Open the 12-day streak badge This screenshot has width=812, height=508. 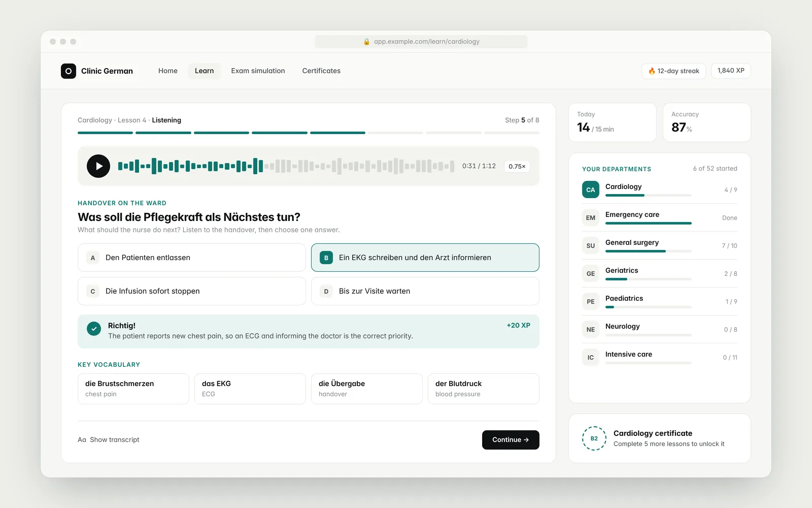pyautogui.click(x=673, y=71)
